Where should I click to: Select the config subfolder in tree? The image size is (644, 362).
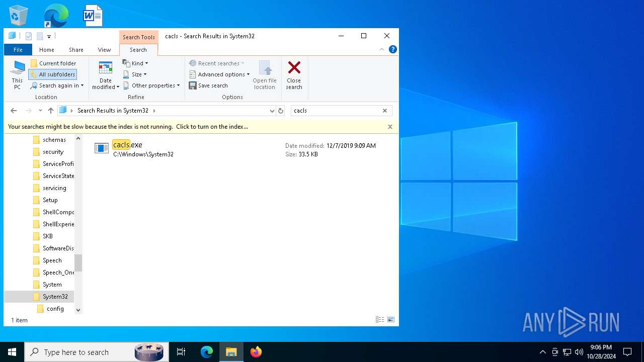click(x=55, y=309)
